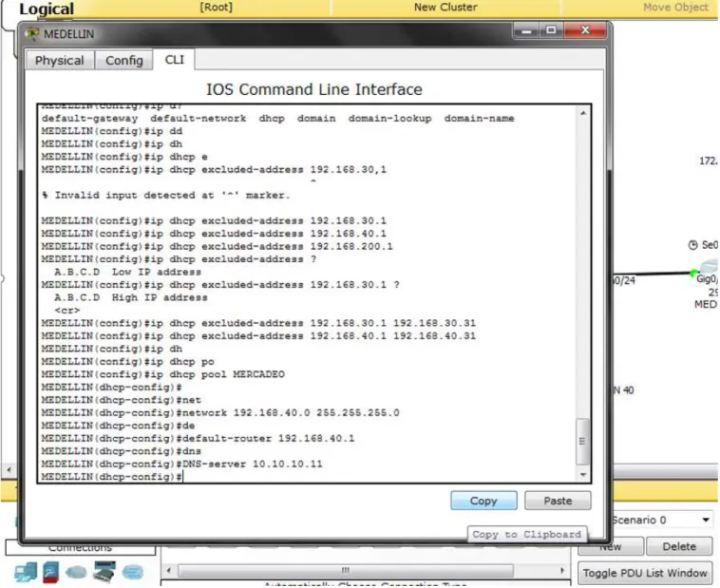This screenshot has width=720, height=588.
Task: Click the Logical workspace label
Action: click(47, 9)
